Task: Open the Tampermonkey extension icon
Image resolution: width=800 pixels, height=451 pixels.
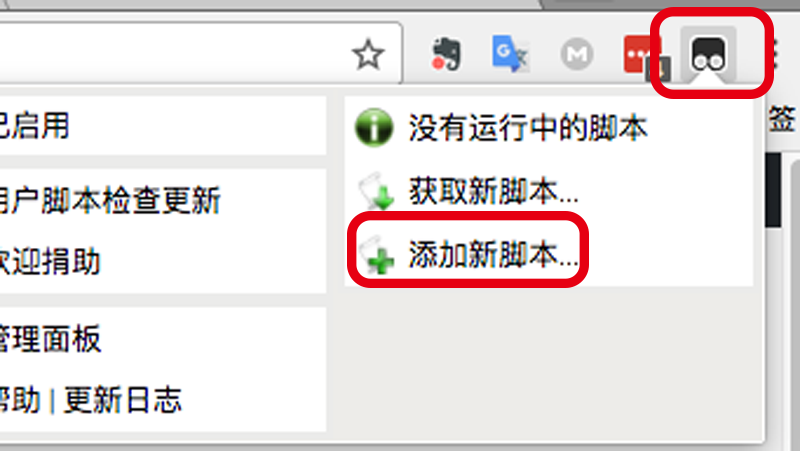Action: (x=708, y=54)
